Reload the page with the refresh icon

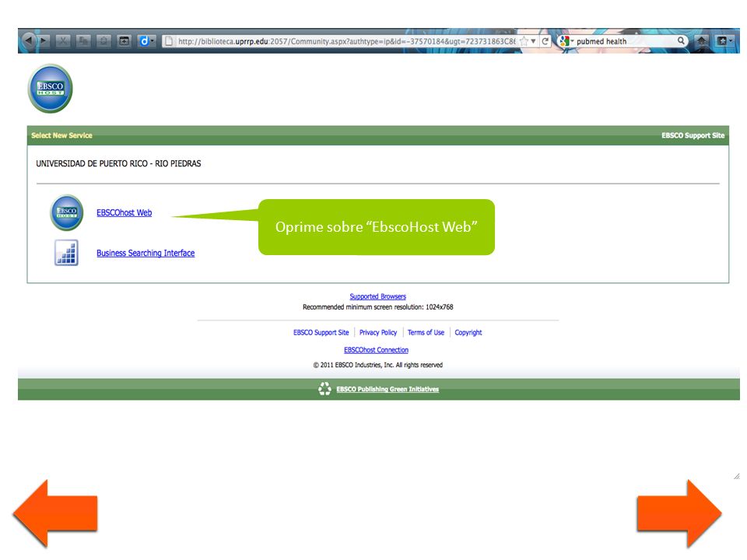[x=545, y=41]
